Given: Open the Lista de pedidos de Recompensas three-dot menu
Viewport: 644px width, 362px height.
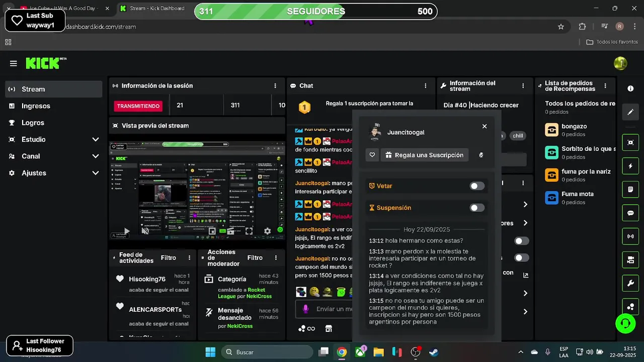Looking at the screenshot, I should tap(605, 86).
